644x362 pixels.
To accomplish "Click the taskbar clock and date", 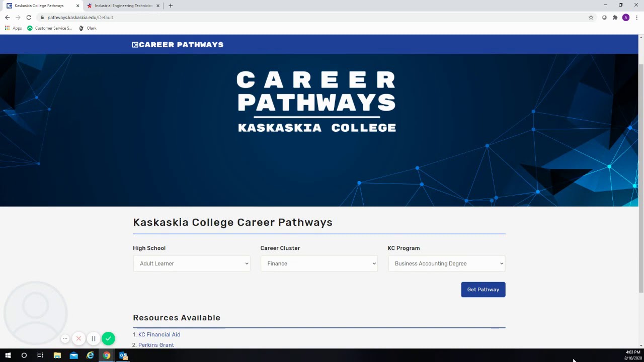I will (632, 355).
